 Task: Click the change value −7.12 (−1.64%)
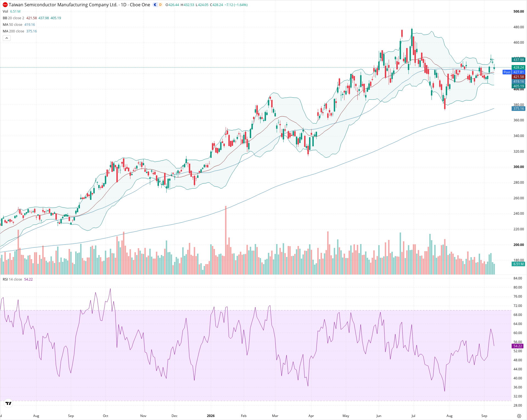tap(236, 5)
